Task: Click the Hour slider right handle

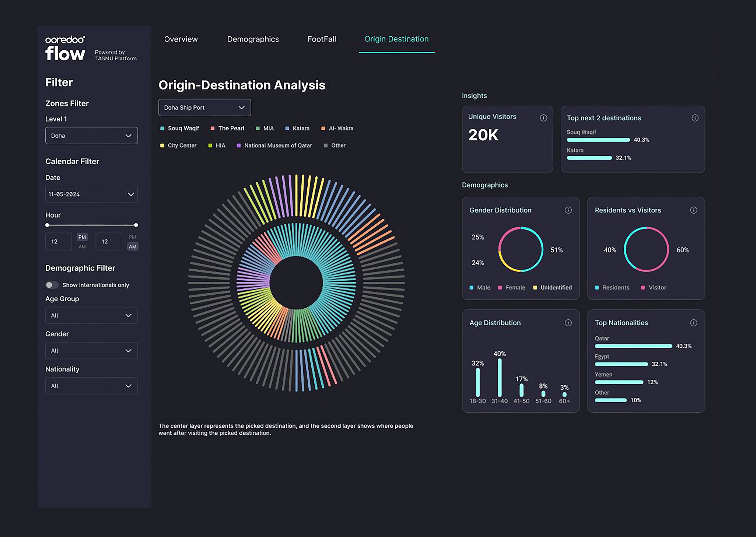Action: click(136, 225)
